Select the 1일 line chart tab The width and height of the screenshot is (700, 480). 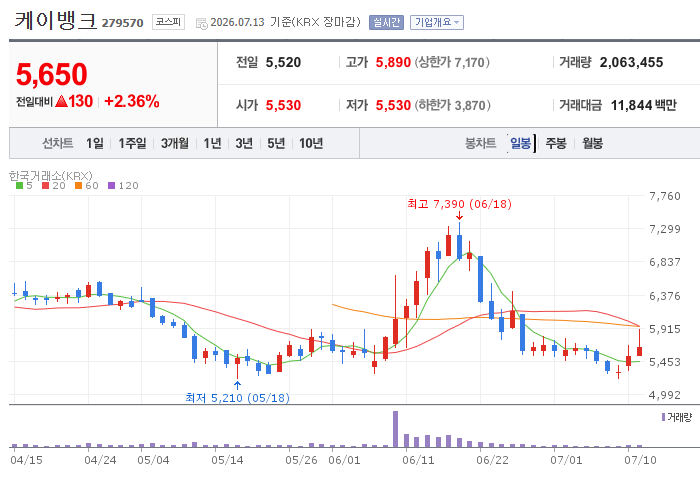(x=95, y=143)
